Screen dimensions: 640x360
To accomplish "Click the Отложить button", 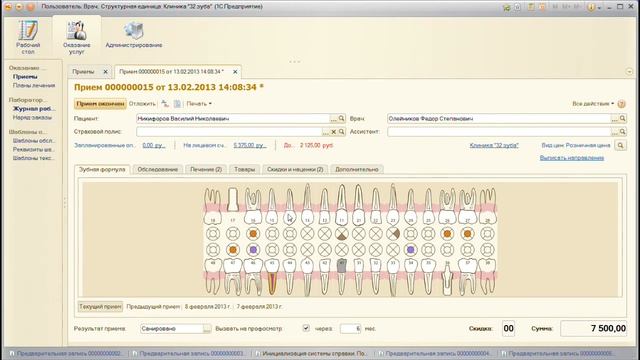I will 142,104.
